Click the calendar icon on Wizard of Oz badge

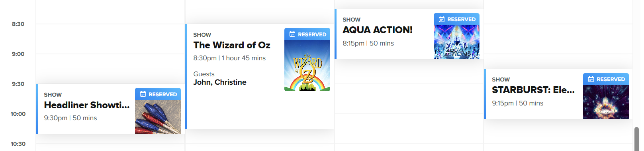(292, 34)
